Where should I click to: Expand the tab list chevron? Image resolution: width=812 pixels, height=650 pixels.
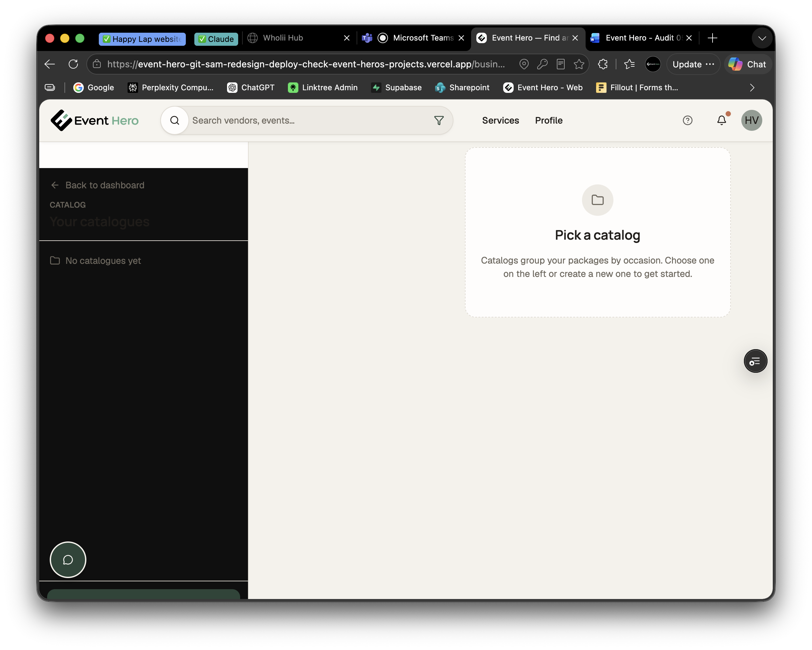click(x=762, y=38)
